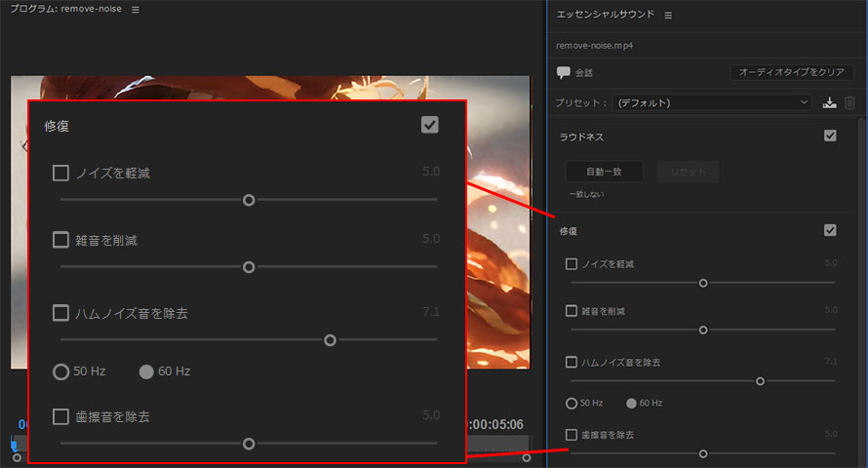Click the 自動一致 button
Viewport: 868px width, 468px height.
click(x=604, y=172)
